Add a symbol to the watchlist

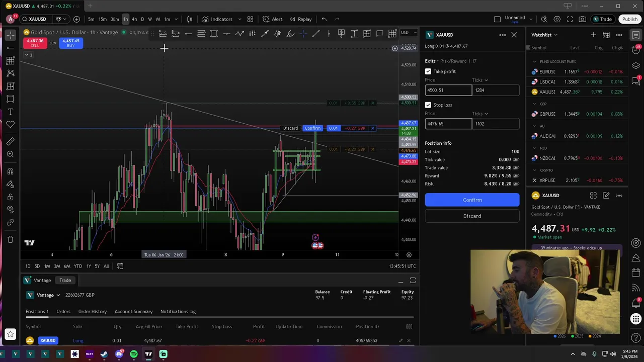pos(593,35)
